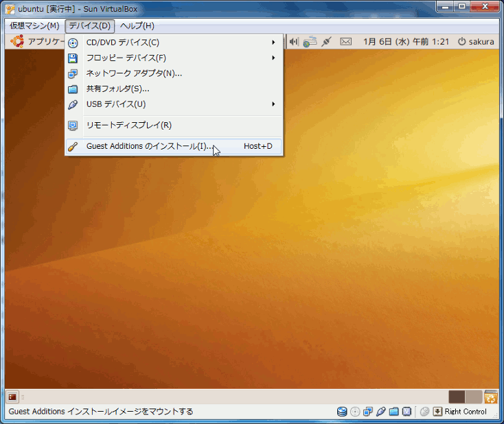Switch to the darker workspace in switcher
The image size is (504, 424).
coord(457,397)
